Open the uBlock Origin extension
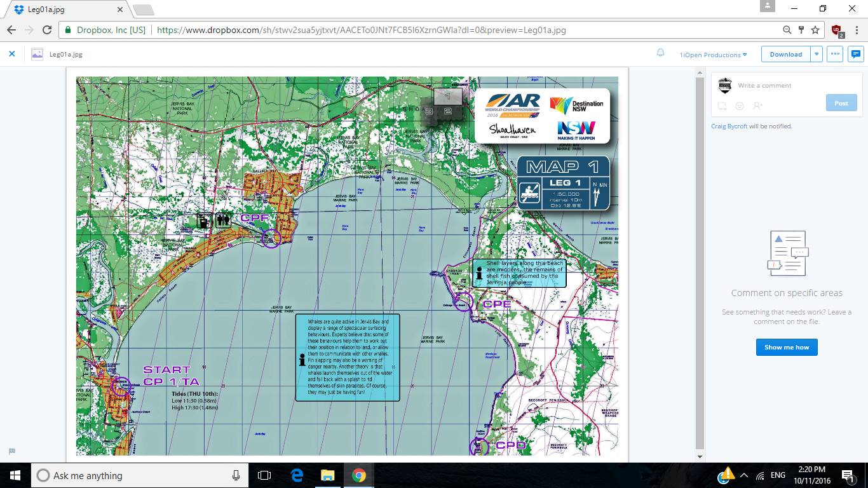Viewport: 868px width, 488px height. pos(837,30)
